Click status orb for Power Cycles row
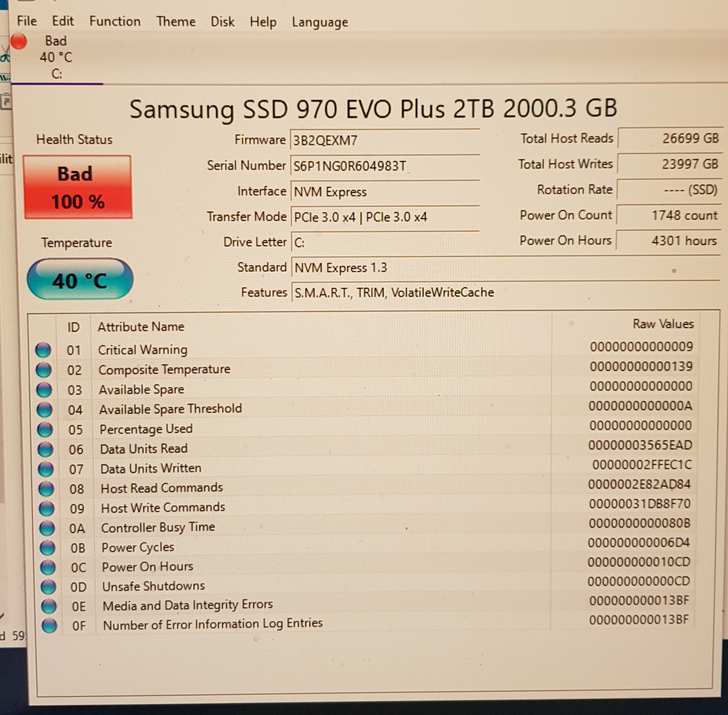 tap(47, 548)
